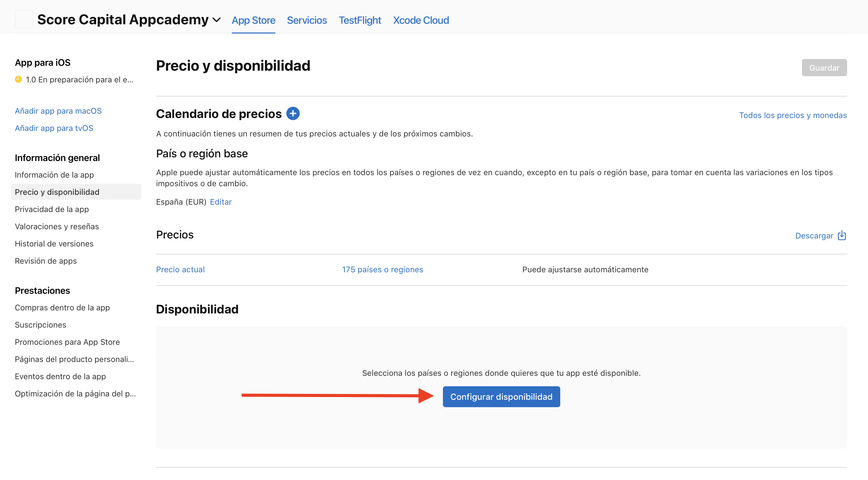Expand the Score Capital Appcademy app dropdown
The image size is (868, 480).
[x=217, y=20]
